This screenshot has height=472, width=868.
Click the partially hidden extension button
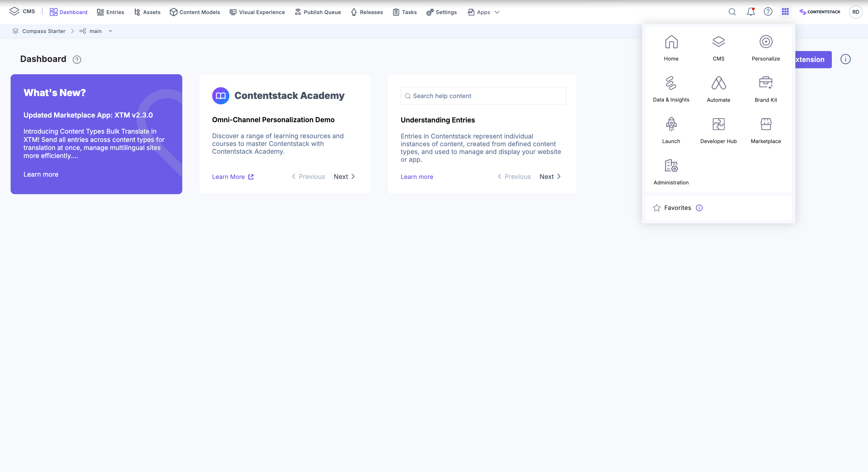pyautogui.click(x=813, y=60)
